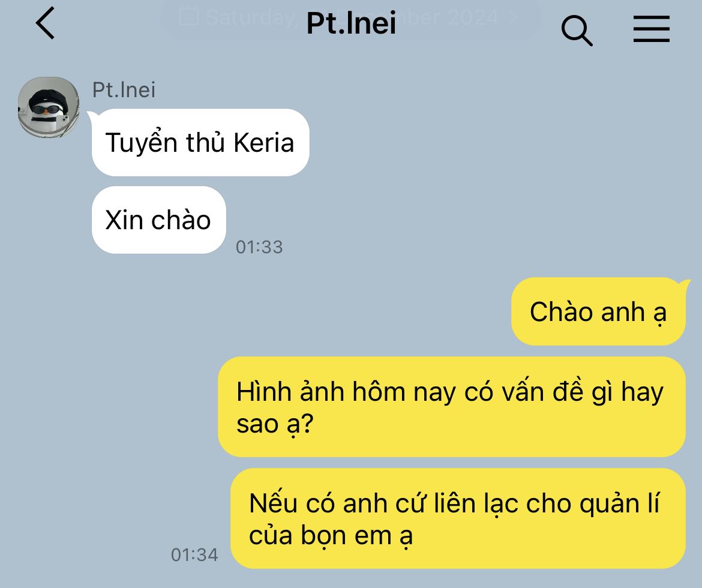Viewport: 702px width, 588px height.
Task: Open the hamburger menu icon
Action: 652,29
